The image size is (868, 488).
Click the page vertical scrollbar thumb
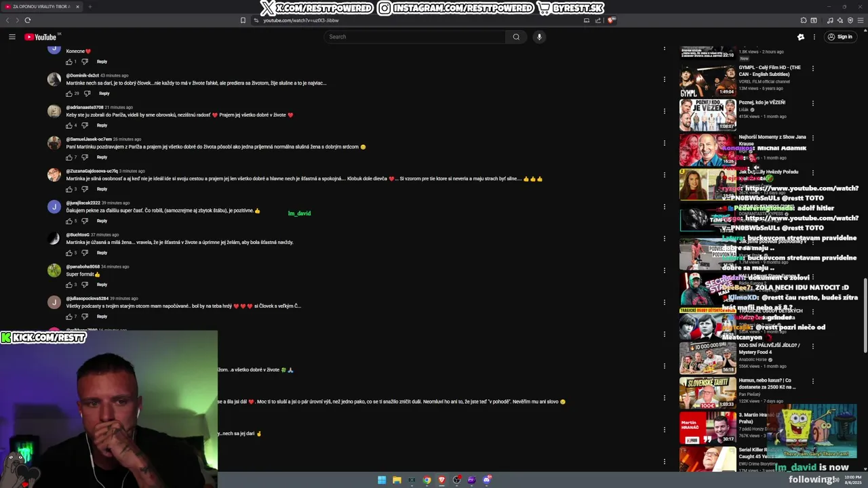[x=865, y=315]
